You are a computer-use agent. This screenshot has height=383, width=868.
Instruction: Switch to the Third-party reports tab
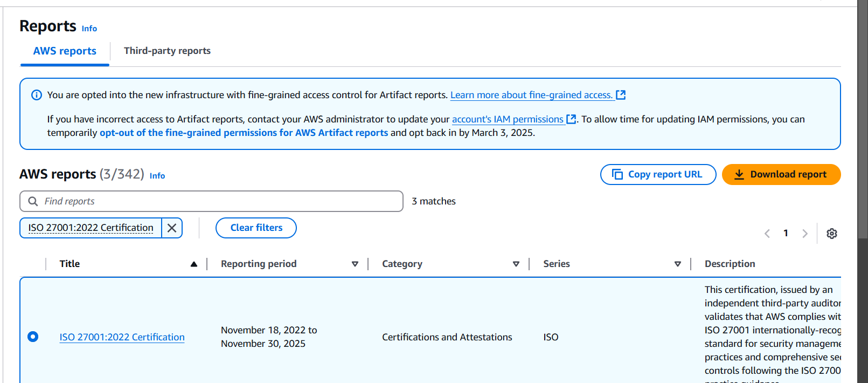click(x=167, y=51)
